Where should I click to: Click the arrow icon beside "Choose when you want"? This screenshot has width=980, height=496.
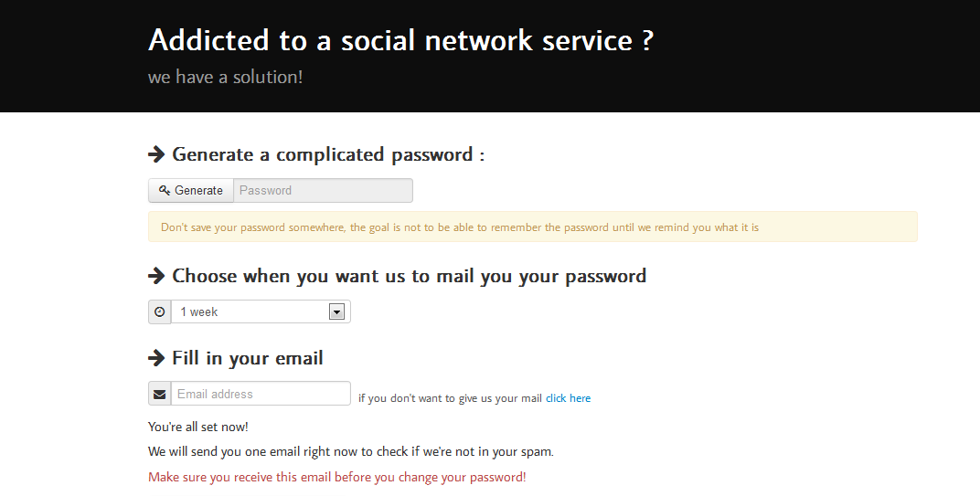(x=156, y=276)
